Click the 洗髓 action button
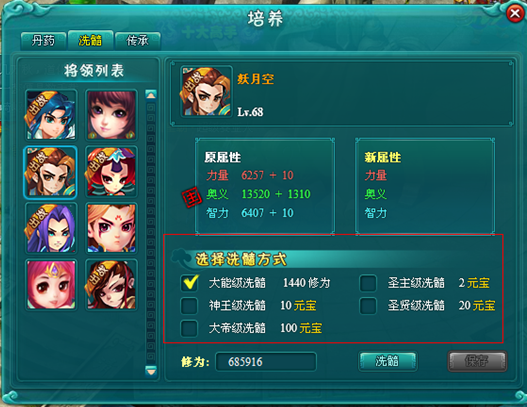The image size is (527, 407). (388, 361)
